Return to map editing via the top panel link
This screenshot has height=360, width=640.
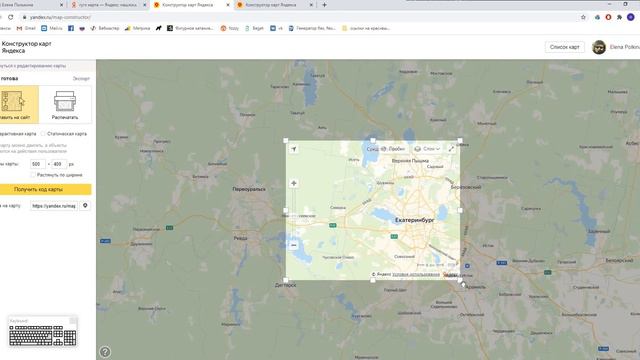click(33, 66)
